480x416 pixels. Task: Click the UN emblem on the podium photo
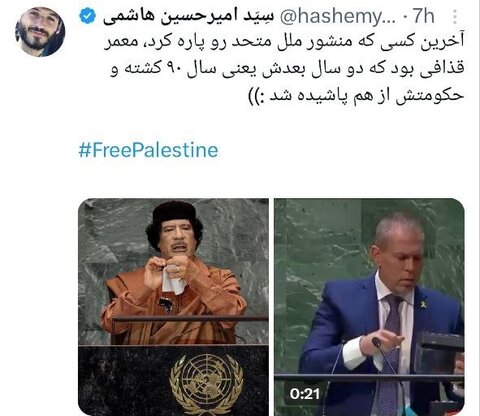coord(207,383)
